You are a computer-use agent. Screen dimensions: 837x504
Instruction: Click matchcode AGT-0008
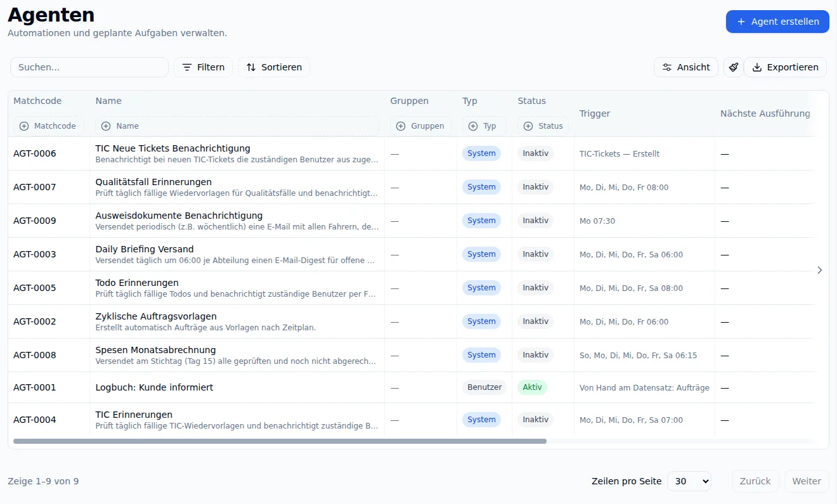point(35,355)
